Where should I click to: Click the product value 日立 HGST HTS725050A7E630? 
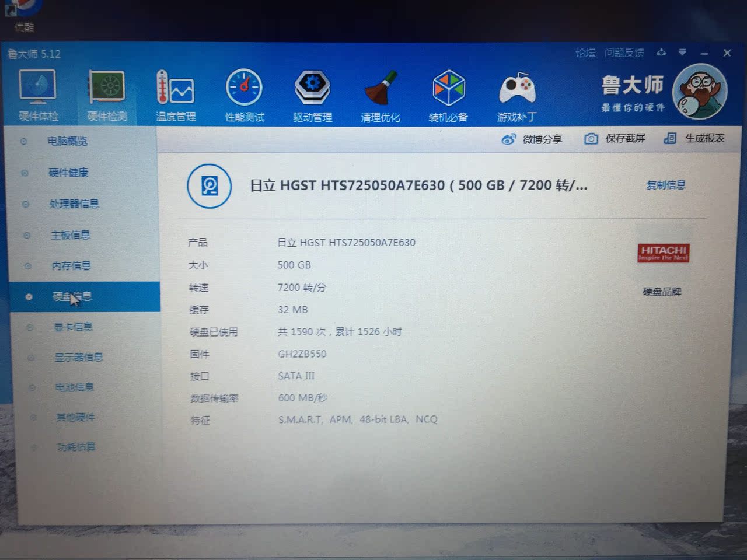(346, 242)
